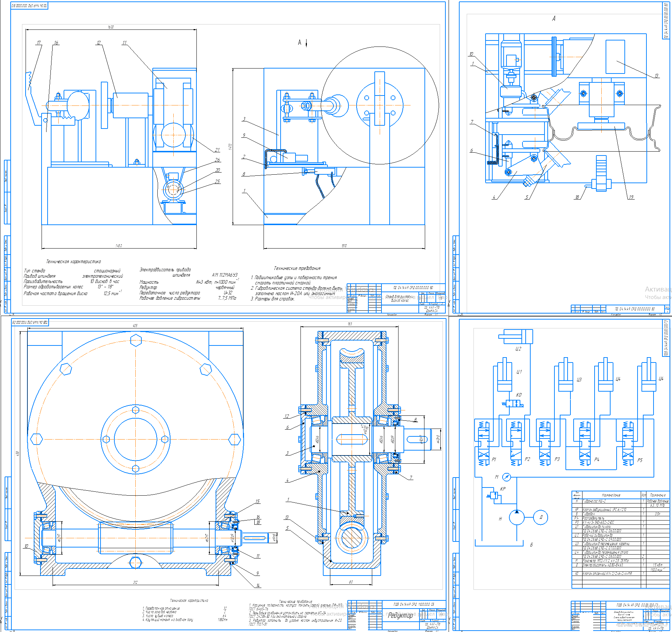
Task: Select the horizontal cylinder Ц2 symbol
Action: pos(516,336)
